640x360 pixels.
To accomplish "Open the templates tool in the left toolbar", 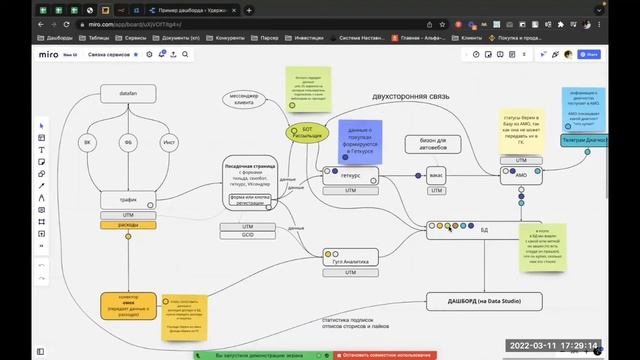I will pyautogui.click(x=41, y=138).
